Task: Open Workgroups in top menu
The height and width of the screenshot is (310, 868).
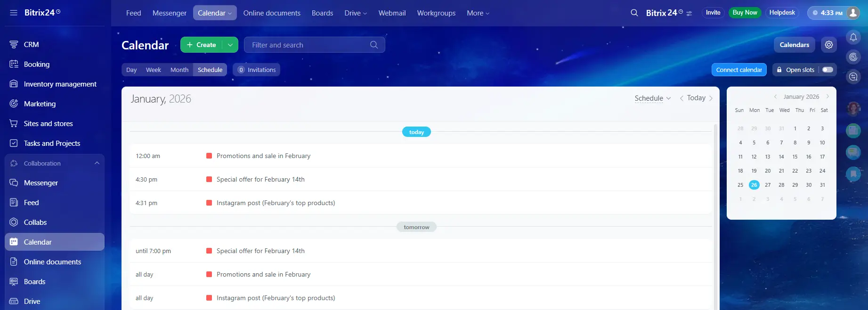Action: (x=436, y=13)
